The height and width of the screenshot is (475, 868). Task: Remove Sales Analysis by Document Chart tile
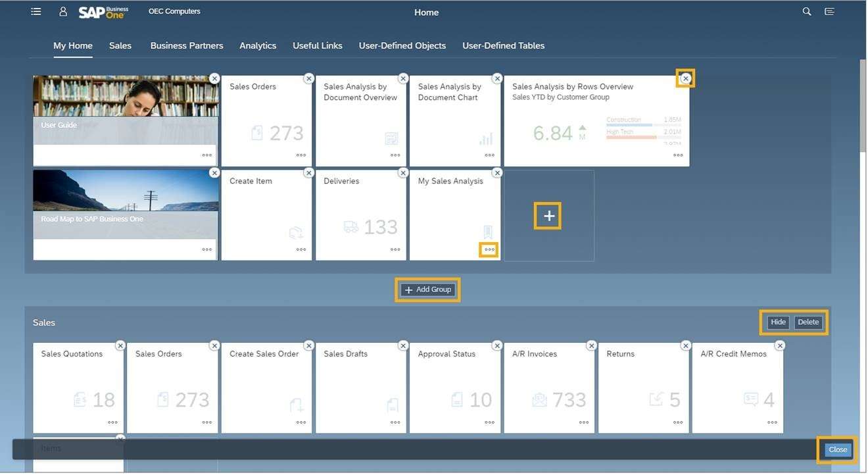[497, 78]
